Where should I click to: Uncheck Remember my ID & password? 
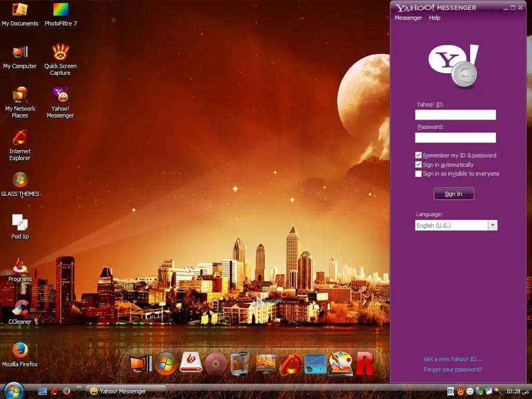(418, 155)
